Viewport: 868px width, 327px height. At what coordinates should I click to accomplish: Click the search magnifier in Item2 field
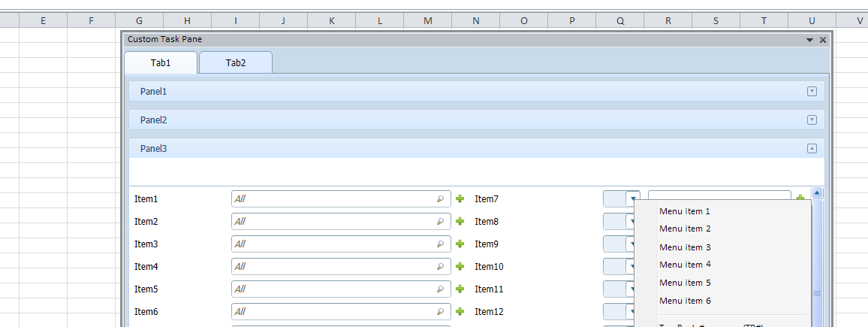(x=440, y=222)
